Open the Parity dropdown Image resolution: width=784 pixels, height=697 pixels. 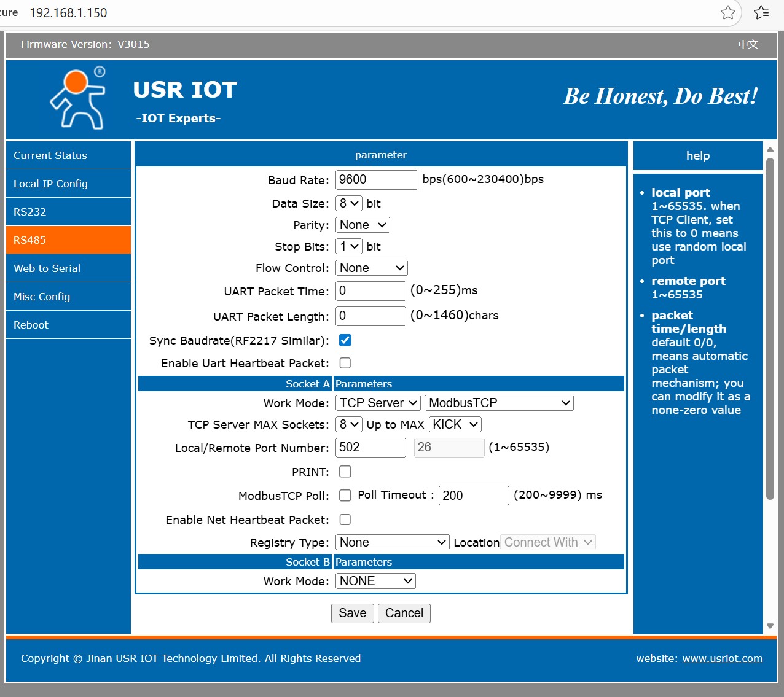(x=363, y=225)
